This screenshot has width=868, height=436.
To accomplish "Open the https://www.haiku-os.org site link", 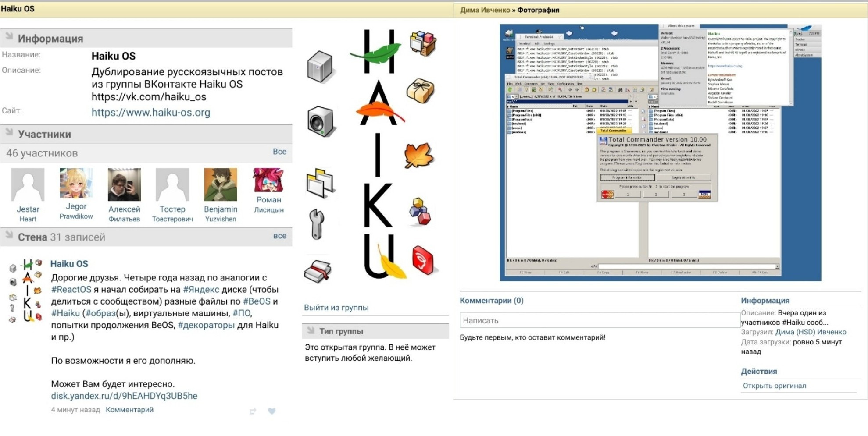I will (151, 113).
